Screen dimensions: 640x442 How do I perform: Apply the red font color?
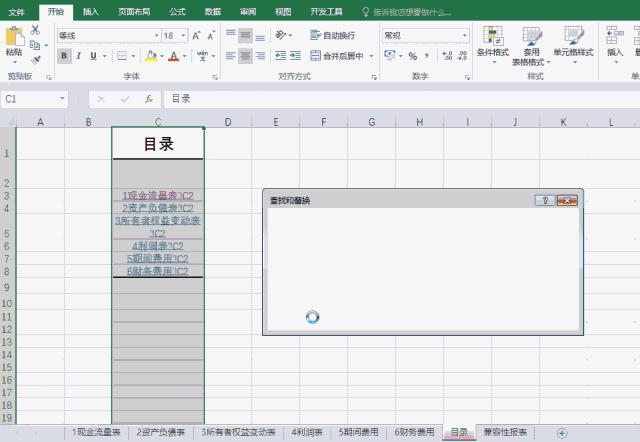[174, 56]
